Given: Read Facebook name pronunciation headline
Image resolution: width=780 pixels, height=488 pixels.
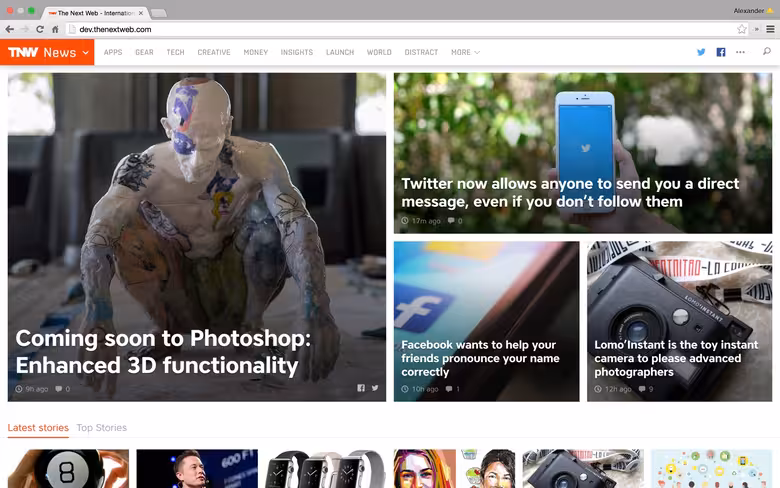Looking at the screenshot, I should (x=481, y=358).
